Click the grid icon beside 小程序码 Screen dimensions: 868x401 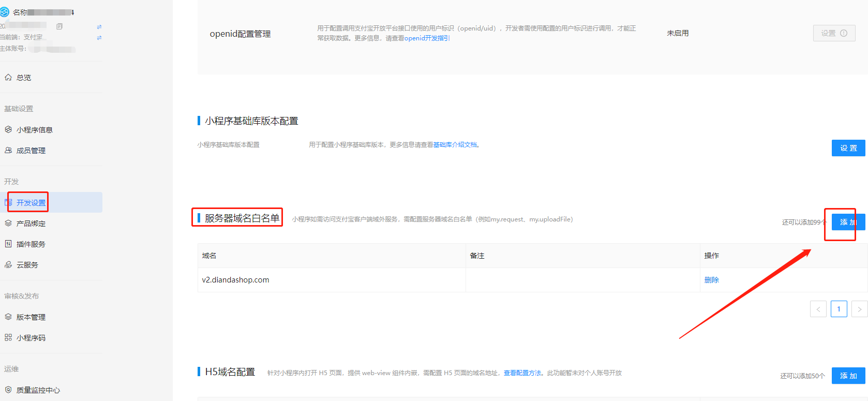[8, 338]
